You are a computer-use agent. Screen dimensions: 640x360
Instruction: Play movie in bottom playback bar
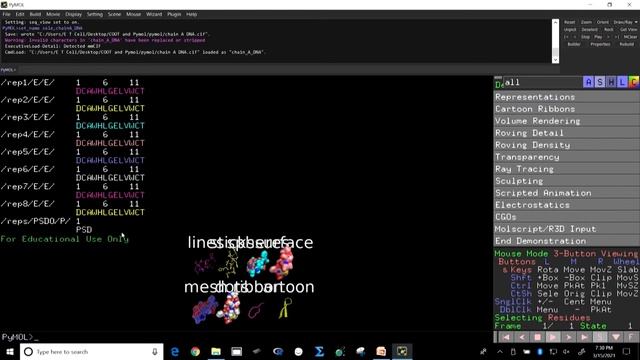coord(553,337)
